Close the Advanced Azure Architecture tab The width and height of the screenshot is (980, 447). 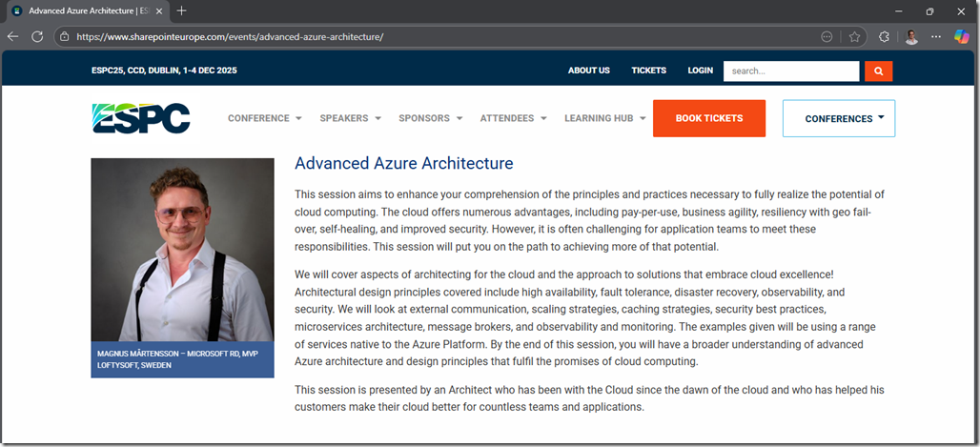[159, 10]
